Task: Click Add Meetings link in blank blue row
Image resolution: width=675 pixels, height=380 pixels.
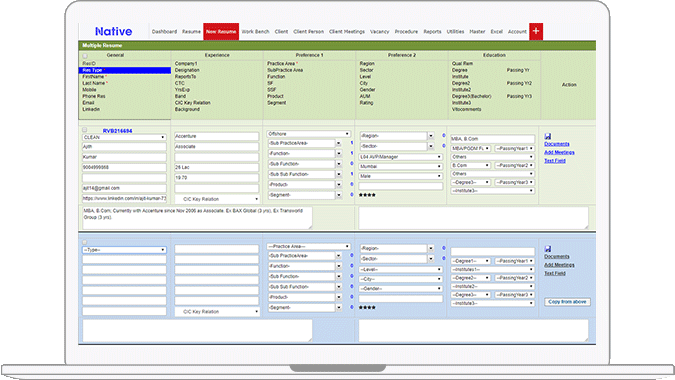Action: click(x=559, y=265)
